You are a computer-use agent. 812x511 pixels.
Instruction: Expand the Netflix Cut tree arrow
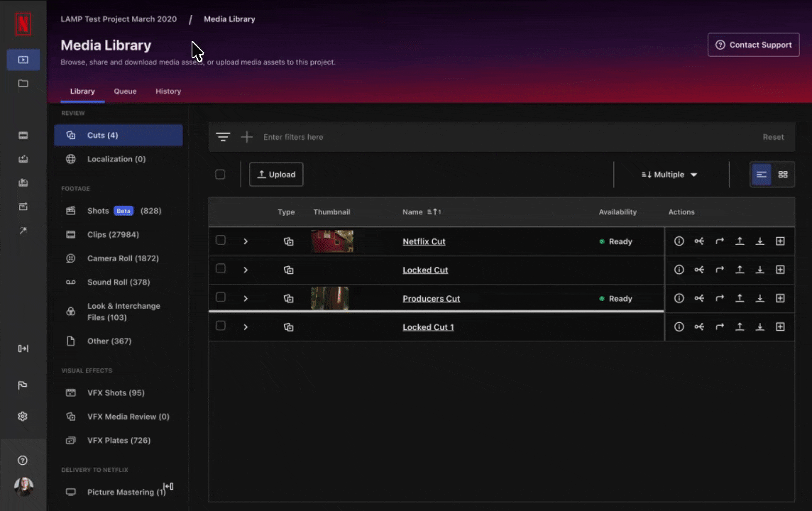tap(246, 241)
